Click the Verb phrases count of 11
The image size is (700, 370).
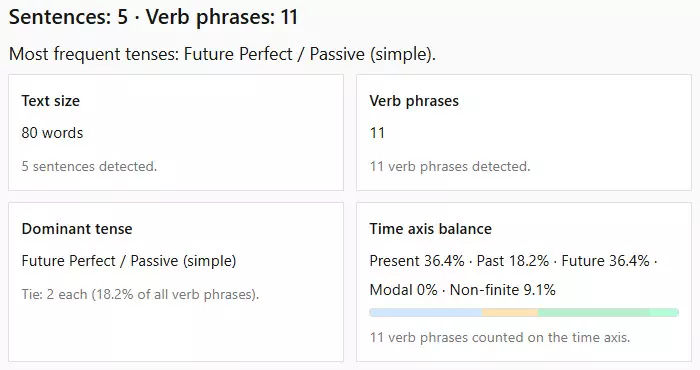pos(377,133)
